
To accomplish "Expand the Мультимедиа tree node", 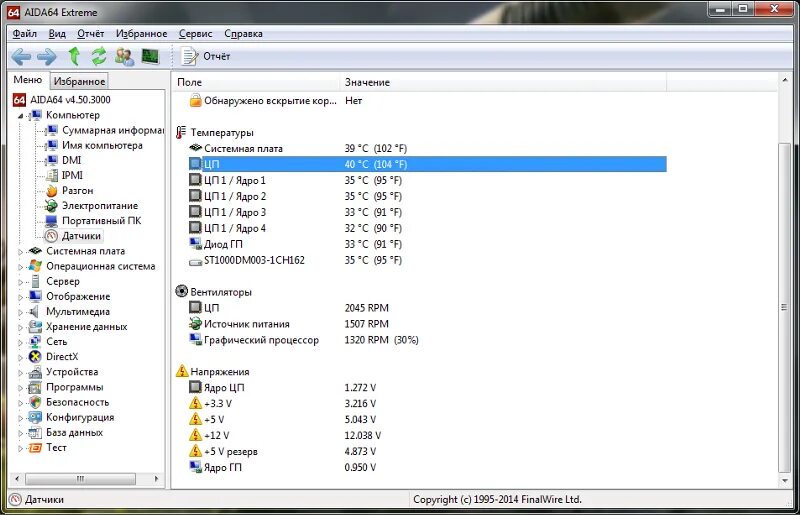I will [20, 312].
